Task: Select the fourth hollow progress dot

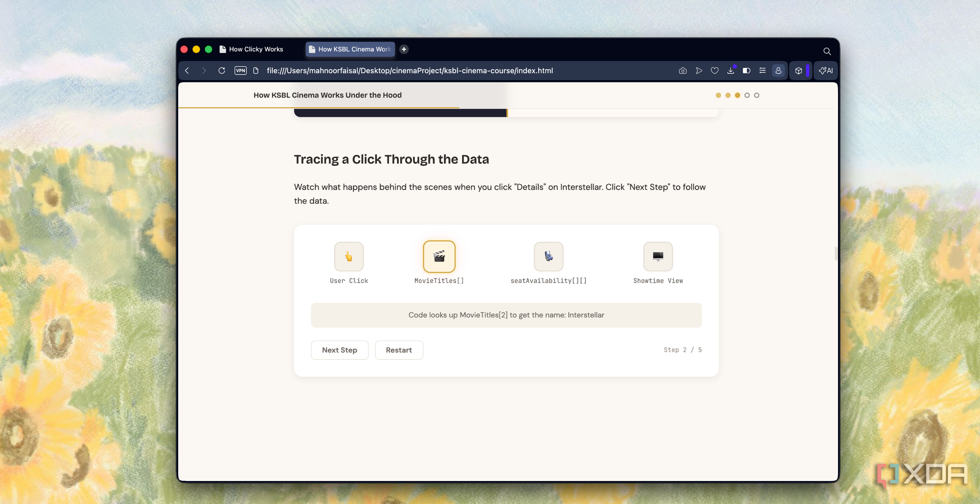Action: (747, 95)
